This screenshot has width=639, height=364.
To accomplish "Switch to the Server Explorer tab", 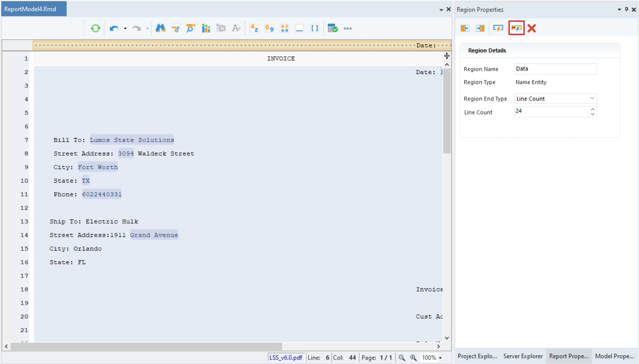I will [x=523, y=356].
